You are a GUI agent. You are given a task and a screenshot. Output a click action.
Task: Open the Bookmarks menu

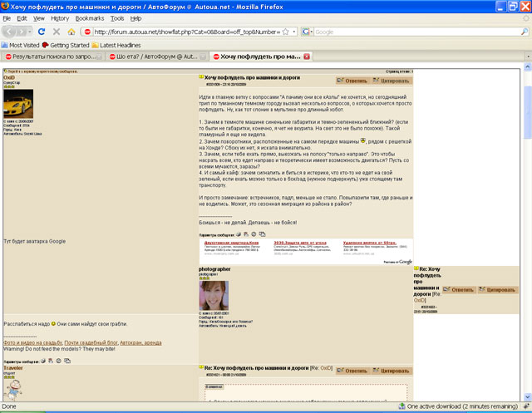90,18
